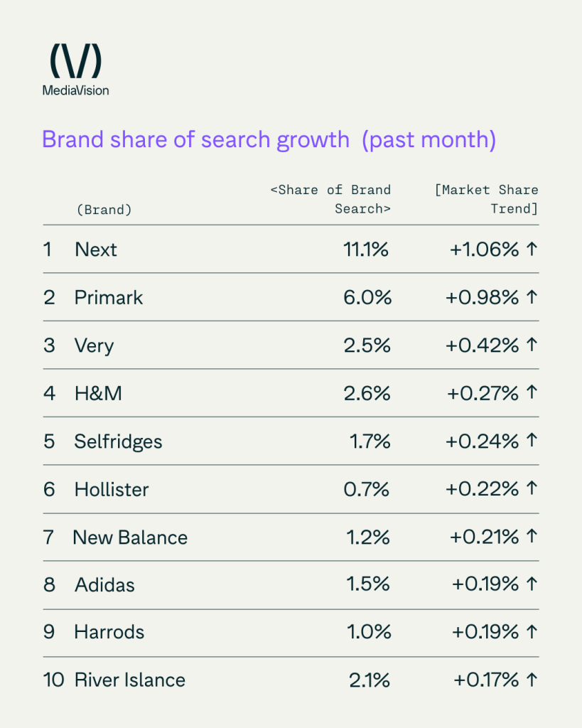
Task: Select the Adidas brand row label
Action: click(x=105, y=585)
